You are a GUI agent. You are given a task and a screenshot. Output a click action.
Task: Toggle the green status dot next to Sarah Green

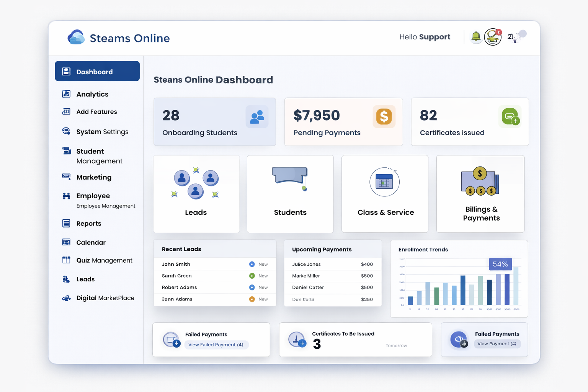coord(252,276)
